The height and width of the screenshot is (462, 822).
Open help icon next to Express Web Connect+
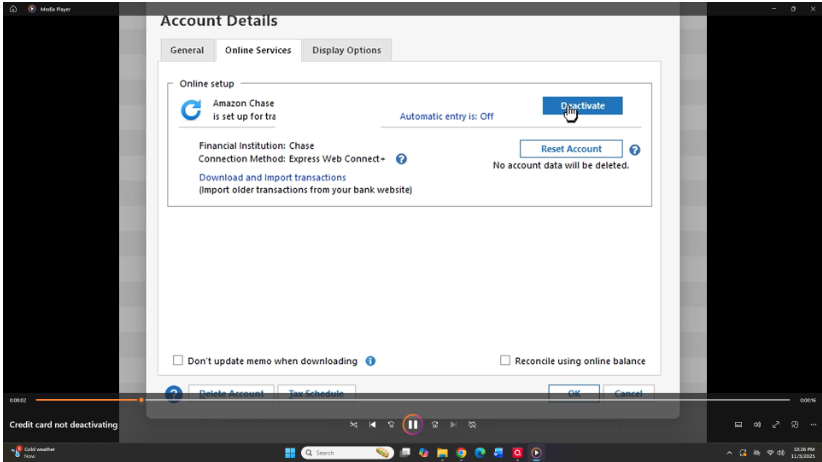401,159
